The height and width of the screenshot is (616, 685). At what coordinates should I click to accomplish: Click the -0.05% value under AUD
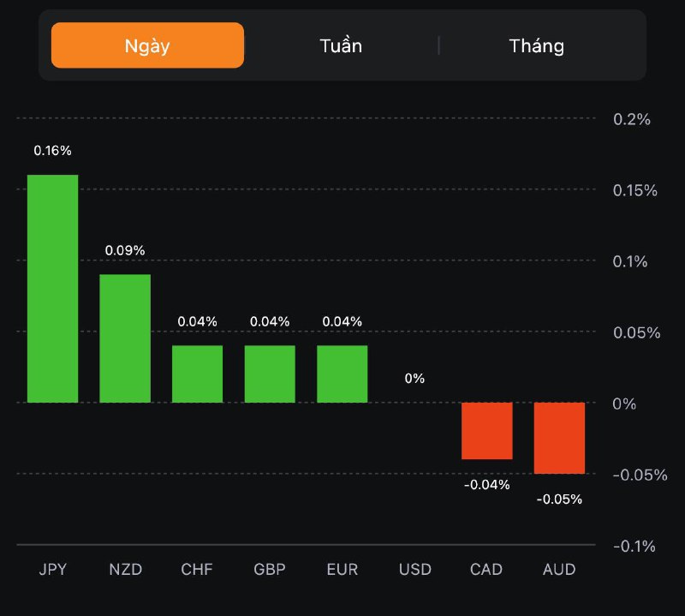coord(559,499)
